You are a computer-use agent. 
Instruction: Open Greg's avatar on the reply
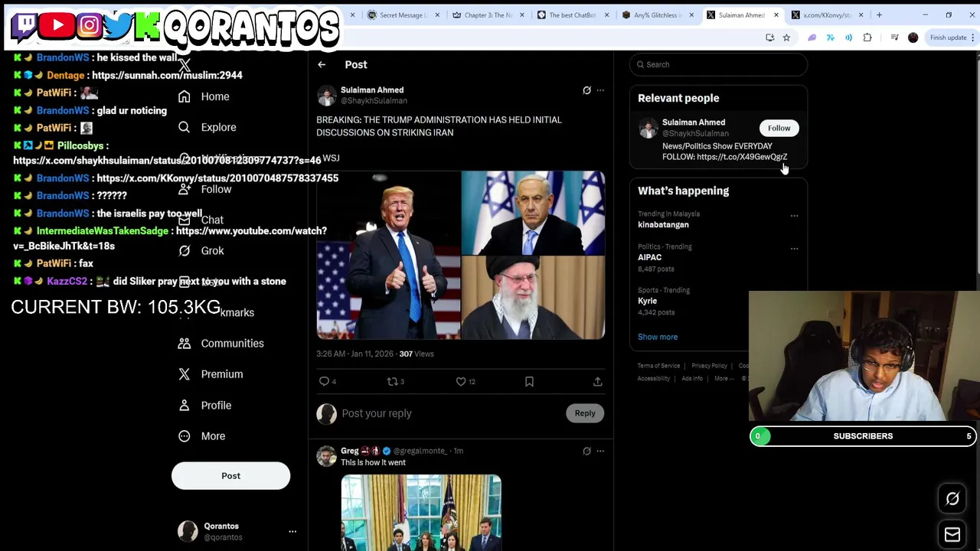tap(326, 456)
